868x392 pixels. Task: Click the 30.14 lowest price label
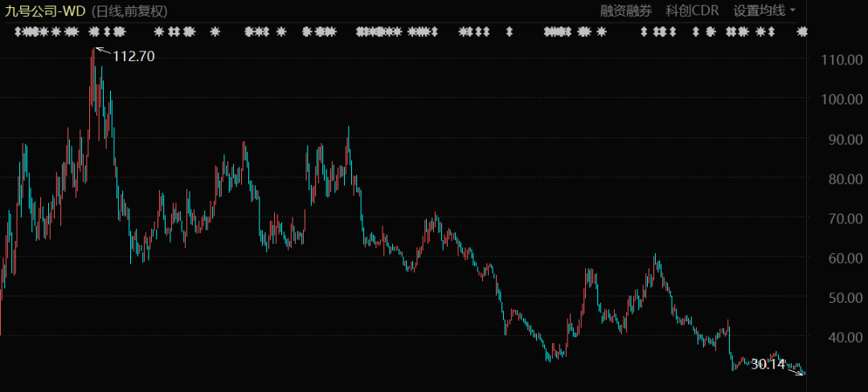coord(767,364)
